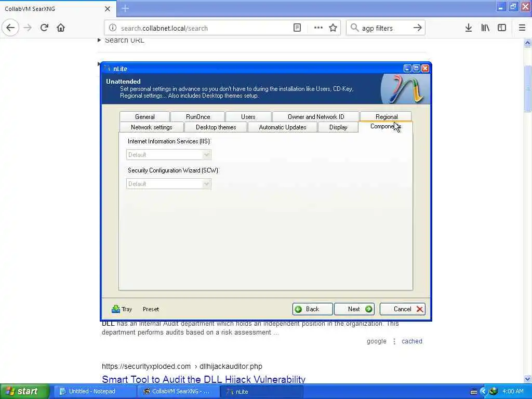Cancel the nLite wizard
The image size is (532, 399).
tap(403, 309)
